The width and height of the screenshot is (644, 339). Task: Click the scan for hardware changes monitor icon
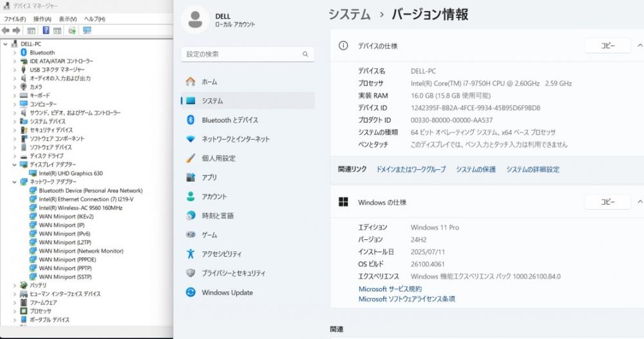pyautogui.click(x=87, y=30)
